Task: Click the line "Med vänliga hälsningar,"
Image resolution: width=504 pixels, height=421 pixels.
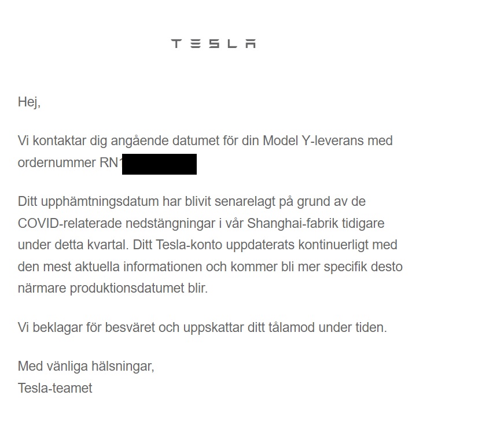Action: tap(86, 366)
